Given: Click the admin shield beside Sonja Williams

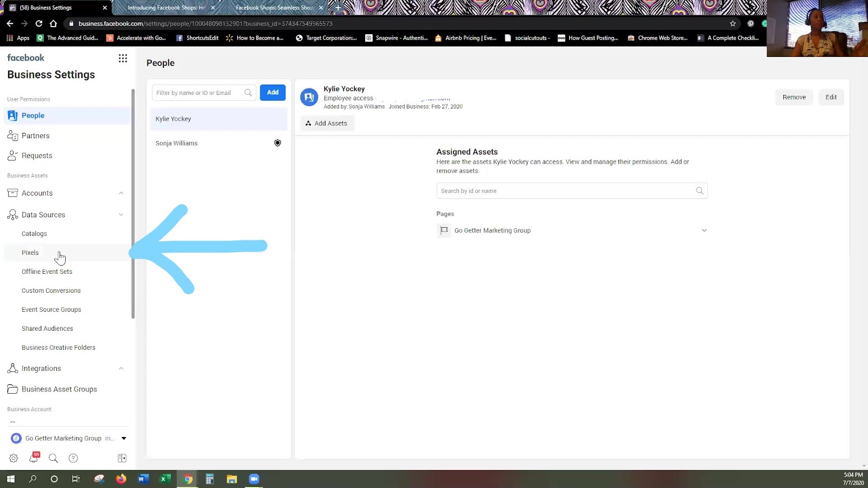Looking at the screenshot, I should pyautogui.click(x=277, y=143).
